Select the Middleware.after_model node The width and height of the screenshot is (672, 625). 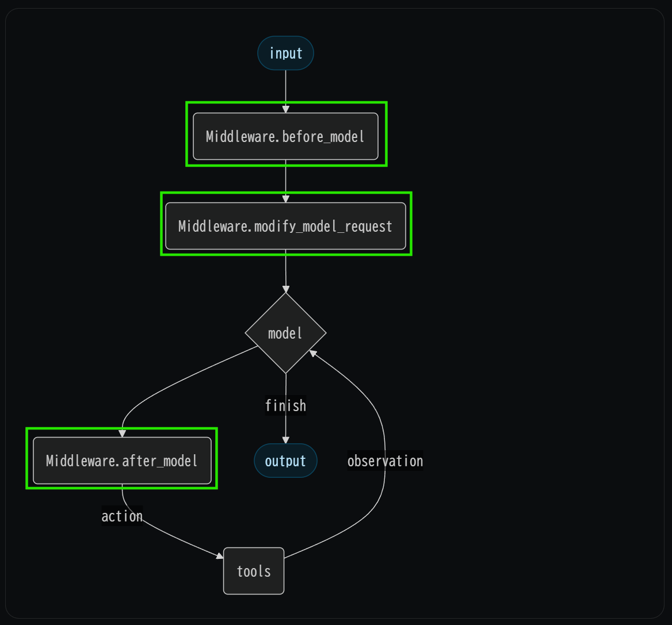[x=122, y=460]
